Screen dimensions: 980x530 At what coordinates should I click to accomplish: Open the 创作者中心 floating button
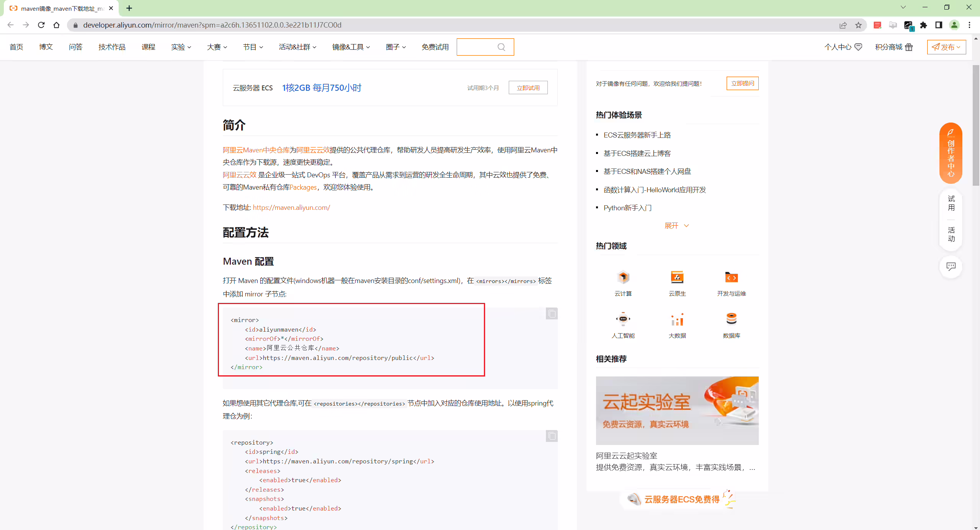(x=951, y=153)
